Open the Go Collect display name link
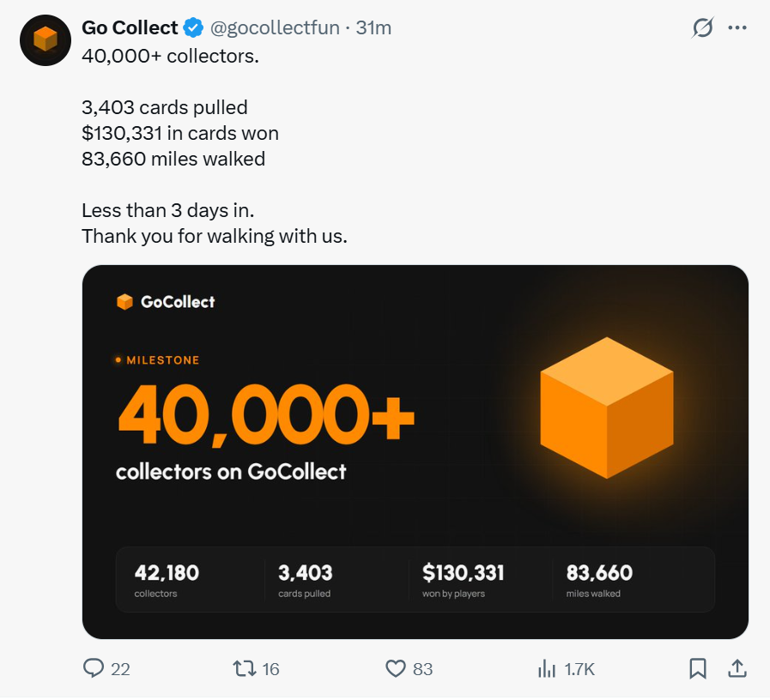Image resolution: width=770 pixels, height=700 pixels. pos(130,28)
